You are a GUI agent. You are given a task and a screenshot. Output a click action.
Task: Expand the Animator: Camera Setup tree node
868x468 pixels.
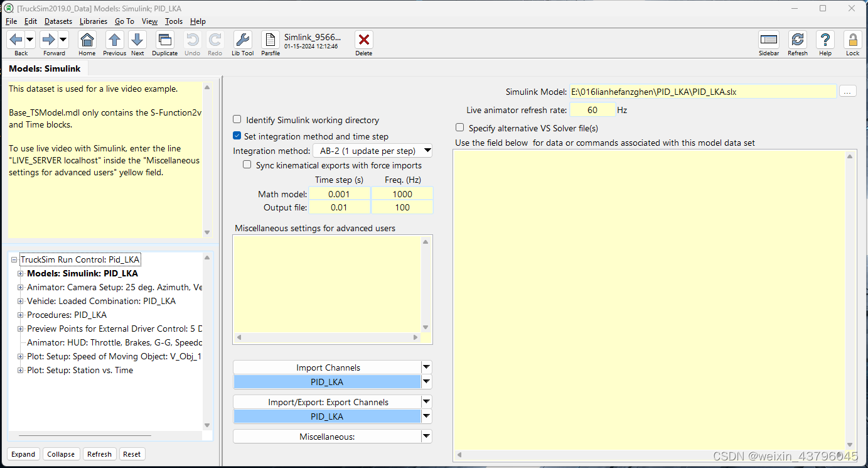pos(21,287)
